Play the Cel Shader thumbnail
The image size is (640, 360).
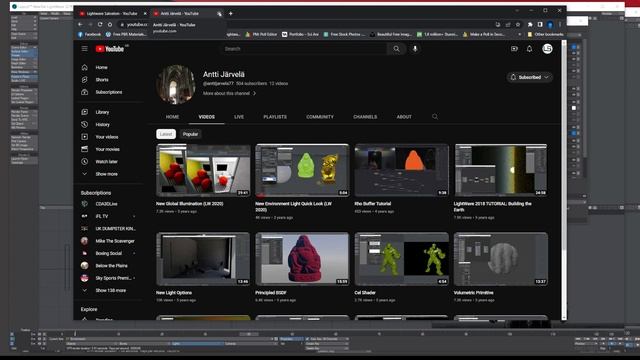402,259
